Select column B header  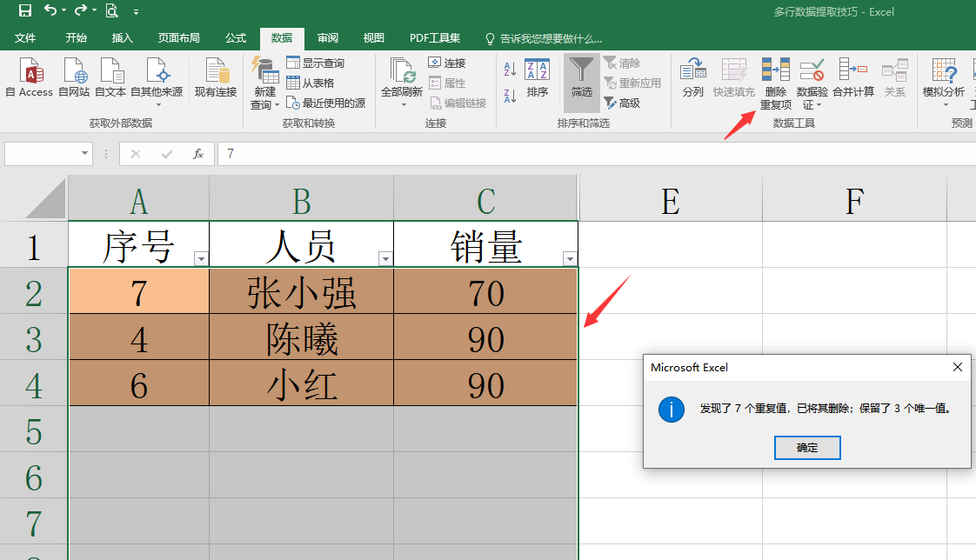point(301,198)
